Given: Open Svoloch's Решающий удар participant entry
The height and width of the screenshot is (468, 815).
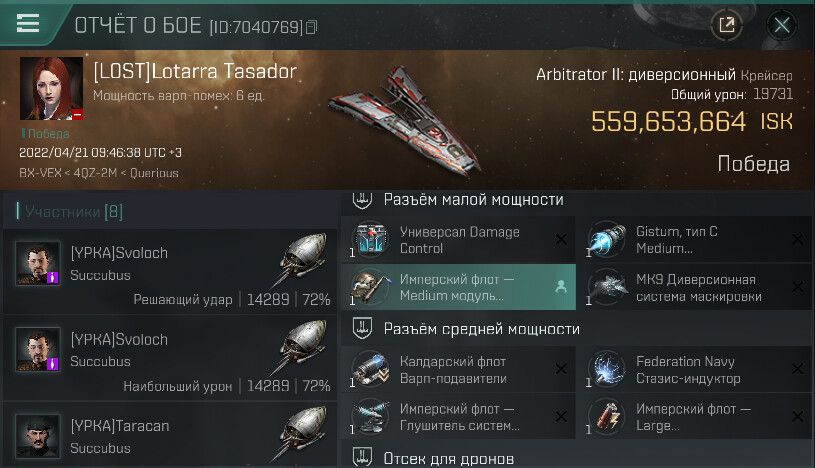Looking at the screenshot, I should 170,271.
